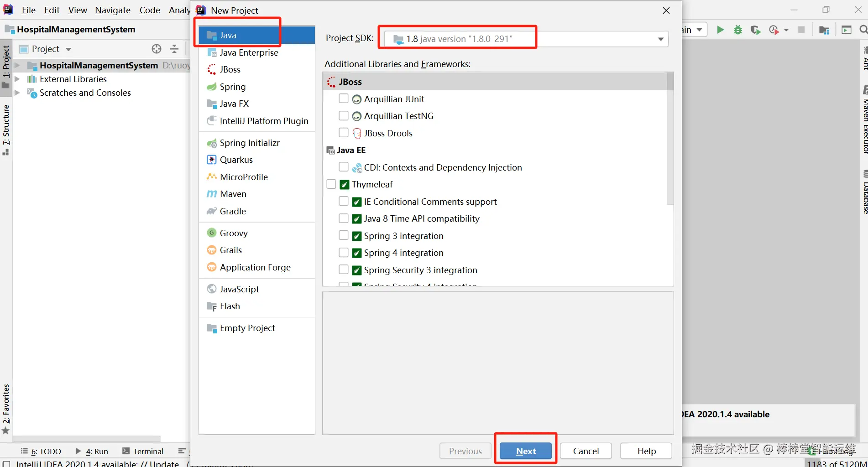868x467 pixels.
Task: Run the project with green play icon
Action: point(720,30)
